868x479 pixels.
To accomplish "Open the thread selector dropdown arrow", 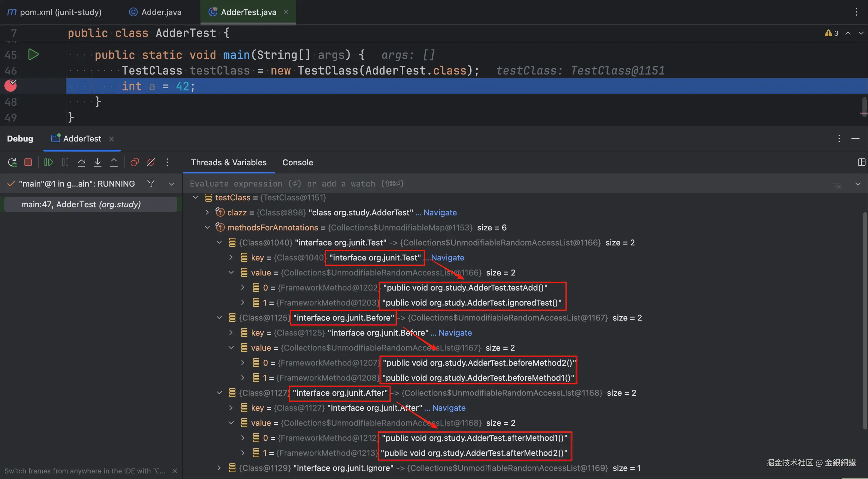I will pos(172,184).
